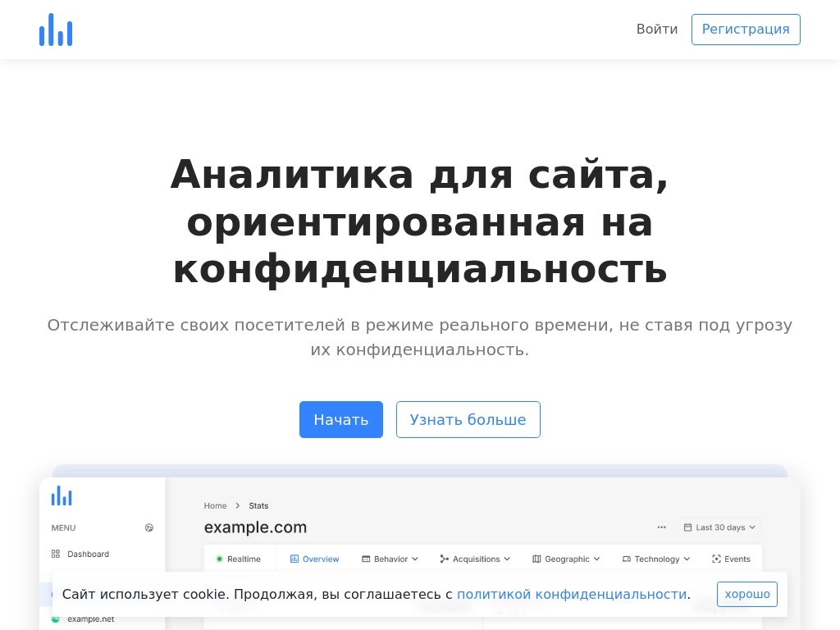Screen dimensions: 840x630
Task: Click the map icon on the Geographic tab
Action: pyautogui.click(x=537, y=559)
